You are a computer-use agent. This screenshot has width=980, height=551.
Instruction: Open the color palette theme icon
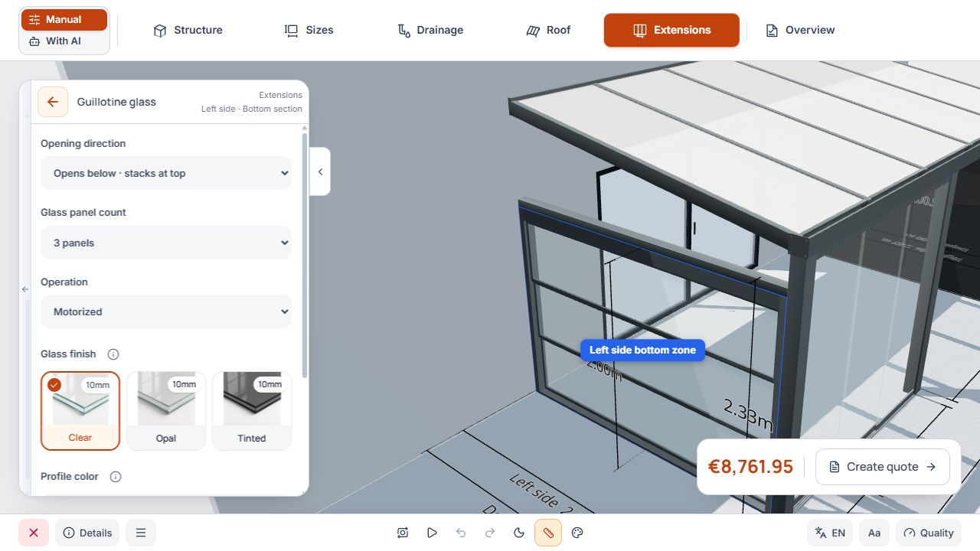click(578, 533)
